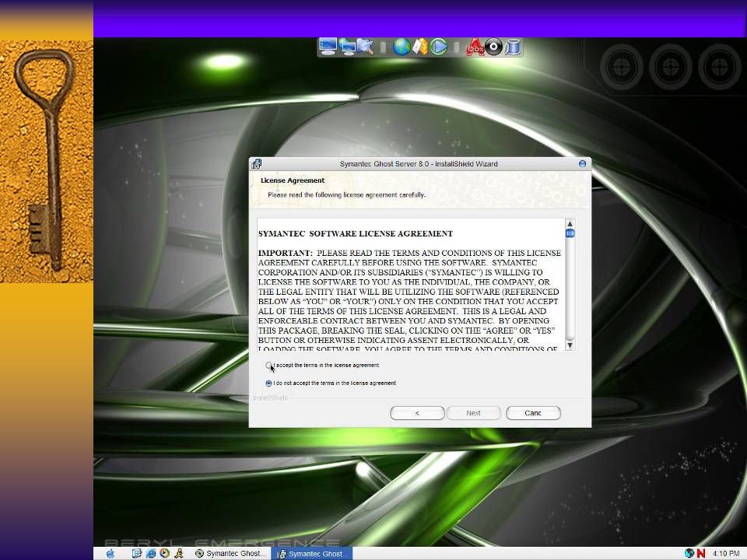
Task: Click the 'License Agreement' header text
Action: coord(293,180)
